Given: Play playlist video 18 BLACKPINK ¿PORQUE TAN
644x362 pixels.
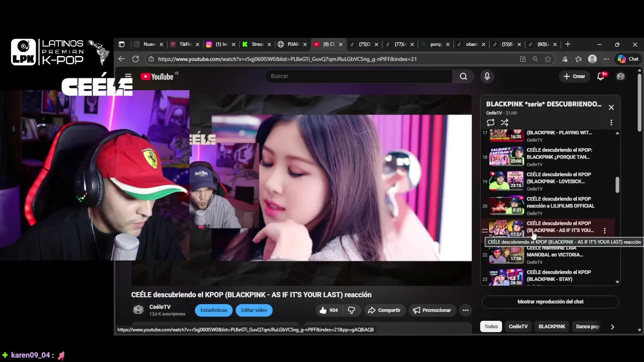Looking at the screenshot, I should point(548,157).
